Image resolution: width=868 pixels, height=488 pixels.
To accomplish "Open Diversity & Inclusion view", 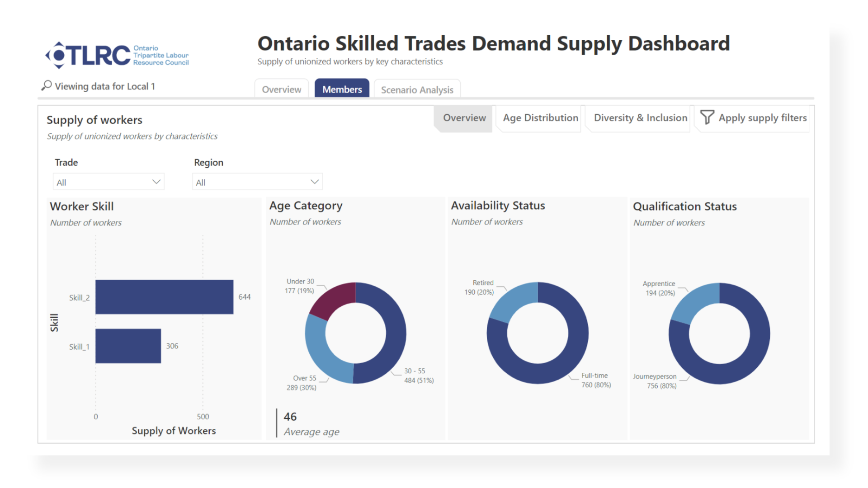I will pyautogui.click(x=640, y=118).
